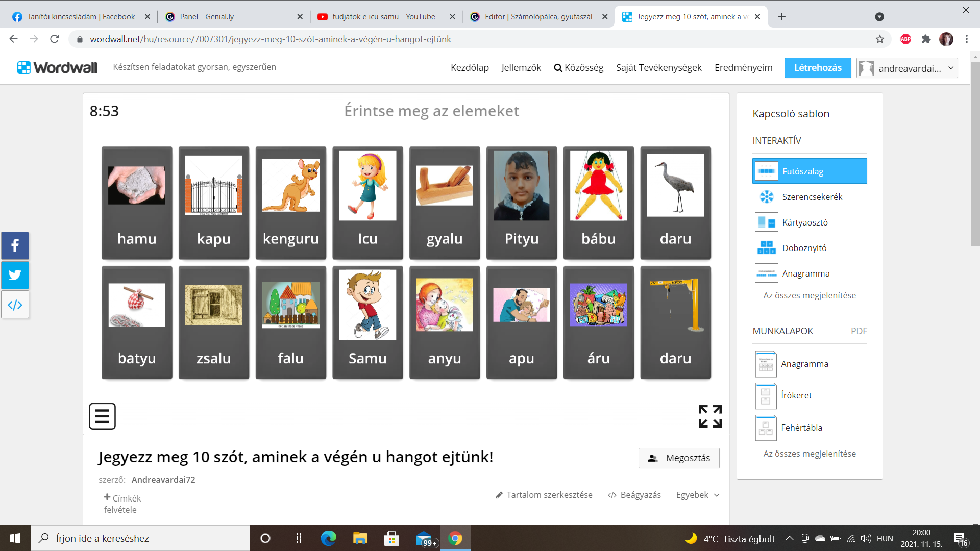The width and height of the screenshot is (980, 551).
Task: Select the Samu picture card
Action: coord(367,322)
